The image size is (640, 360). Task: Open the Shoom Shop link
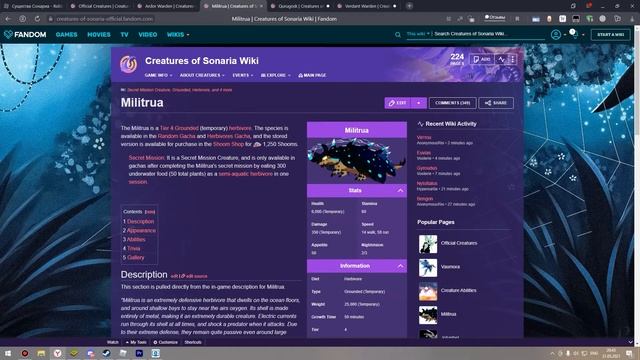(x=228, y=144)
